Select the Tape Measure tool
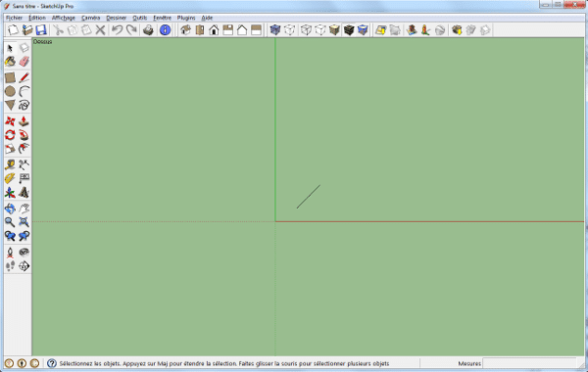The width and height of the screenshot is (588, 372). (x=10, y=164)
